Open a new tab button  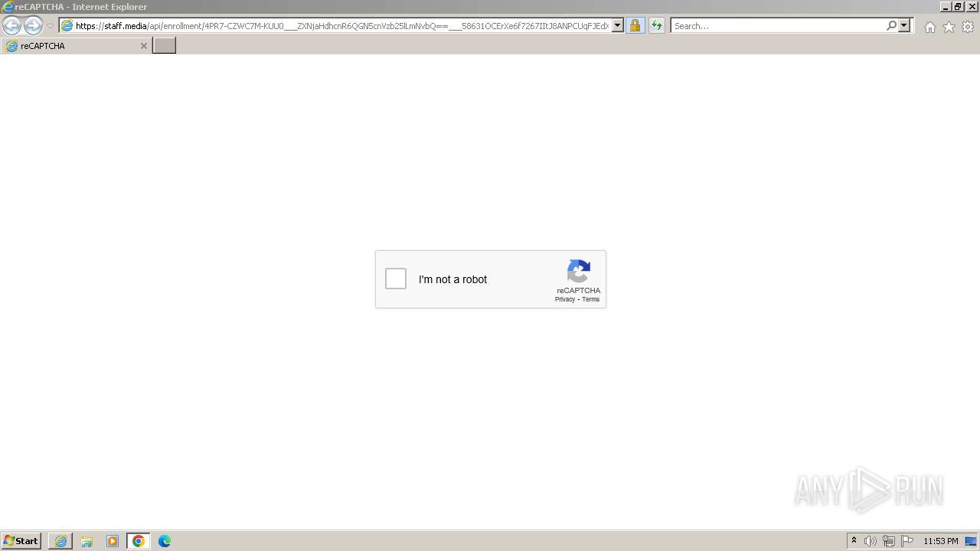click(164, 46)
